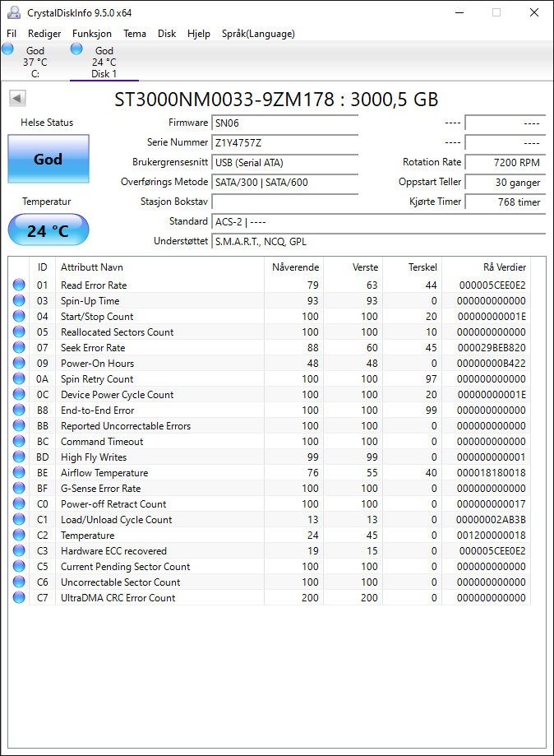554x756 pixels.
Task: Click the status orb for High Fly Writes
Action: pyautogui.click(x=19, y=457)
